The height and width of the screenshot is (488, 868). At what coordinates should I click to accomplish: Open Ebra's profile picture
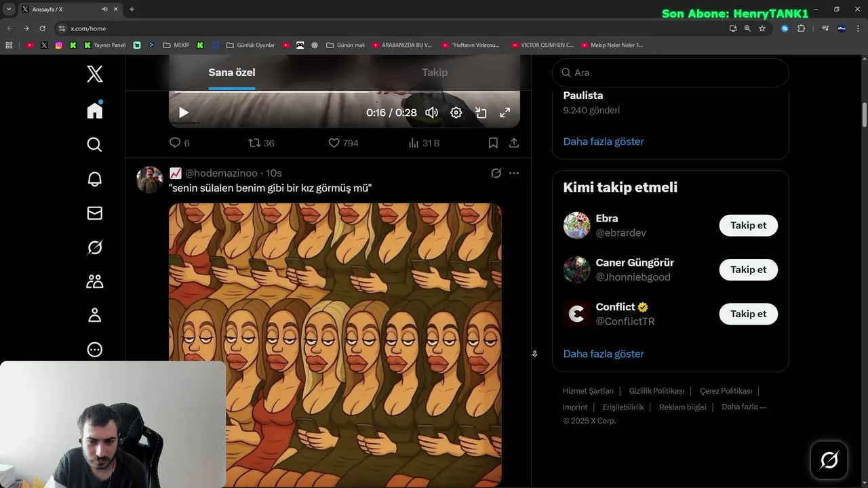tap(576, 226)
